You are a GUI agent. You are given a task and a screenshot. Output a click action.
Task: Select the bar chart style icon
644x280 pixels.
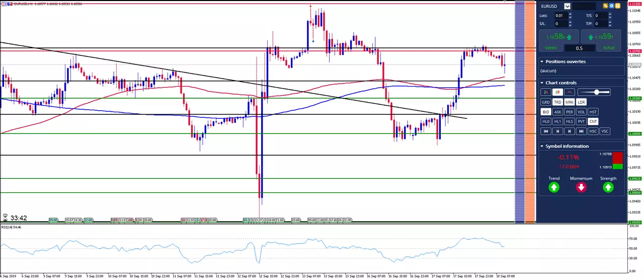coord(546,92)
